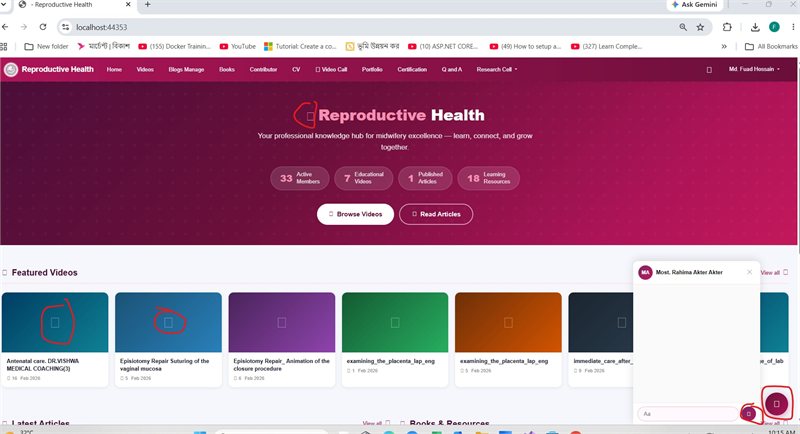This screenshot has width=800, height=434.
Task: Go to Certification in the navbar
Action: (412, 69)
